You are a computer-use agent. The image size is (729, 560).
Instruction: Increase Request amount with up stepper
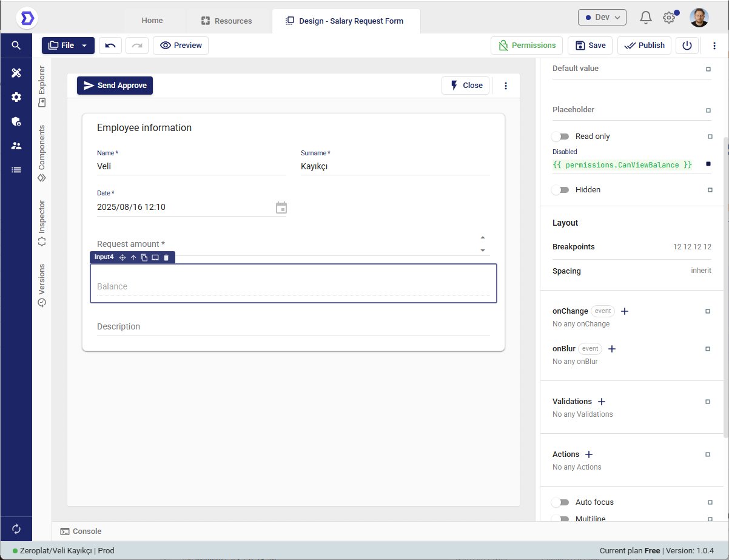pyautogui.click(x=483, y=238)
